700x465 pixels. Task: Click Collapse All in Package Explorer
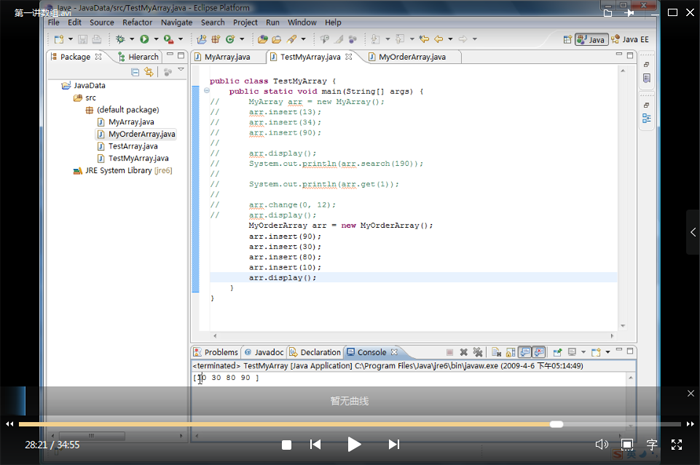pyautogui.click(x=135, y=72)
